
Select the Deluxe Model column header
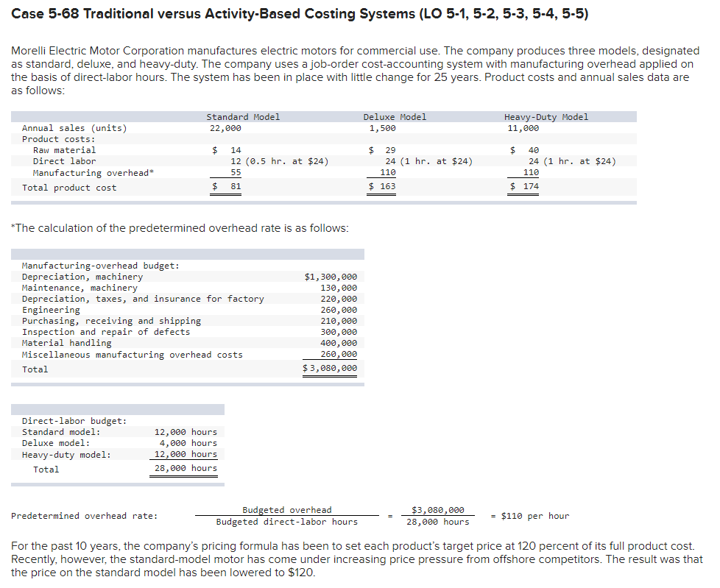(x=395, y=117)
